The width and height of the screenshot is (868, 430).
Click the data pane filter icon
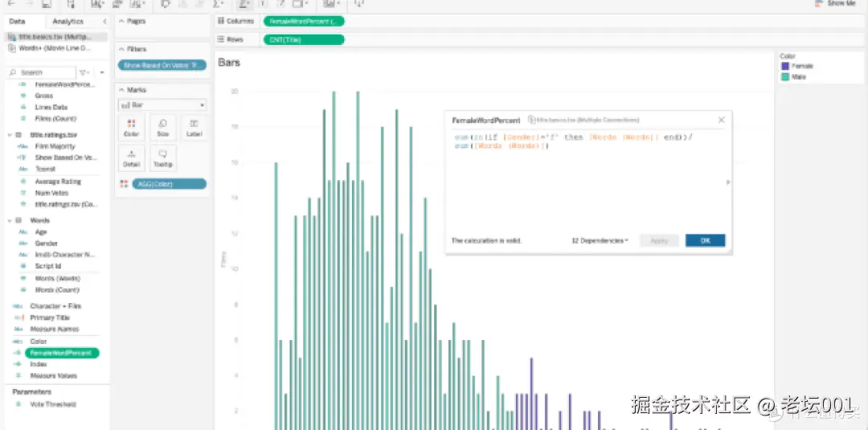pos(83,72)
